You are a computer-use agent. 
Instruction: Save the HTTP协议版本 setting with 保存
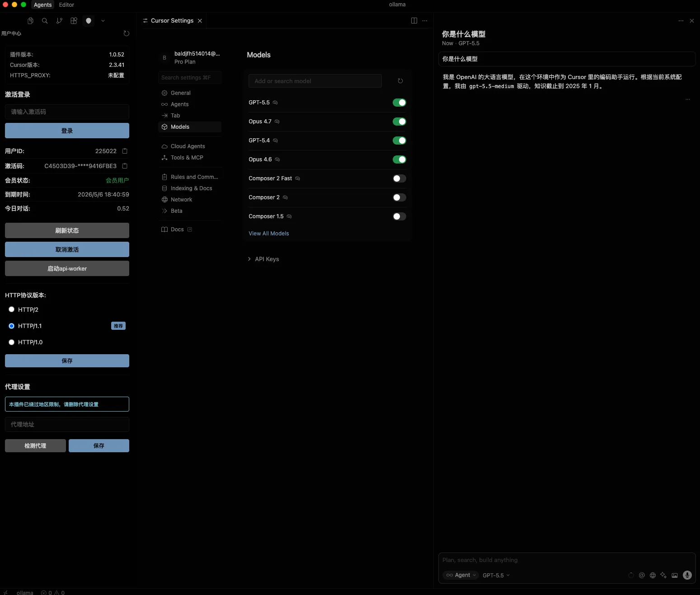[x=67, y=361]
